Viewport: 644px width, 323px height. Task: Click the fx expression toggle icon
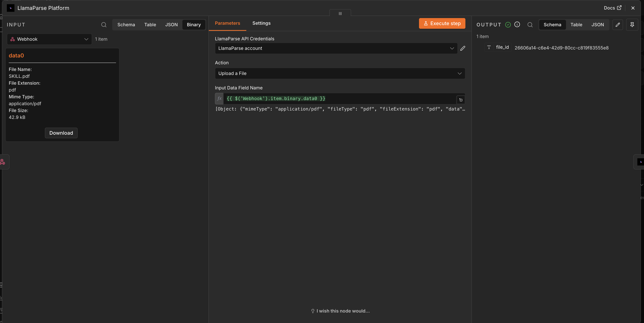coord(219,99)
